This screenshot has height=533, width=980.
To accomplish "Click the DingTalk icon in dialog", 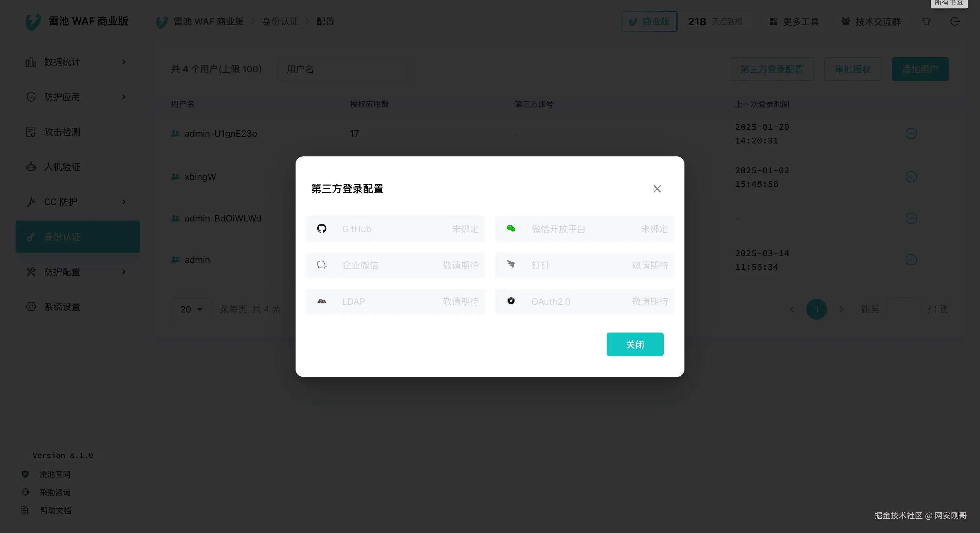I will click(511, 265).
